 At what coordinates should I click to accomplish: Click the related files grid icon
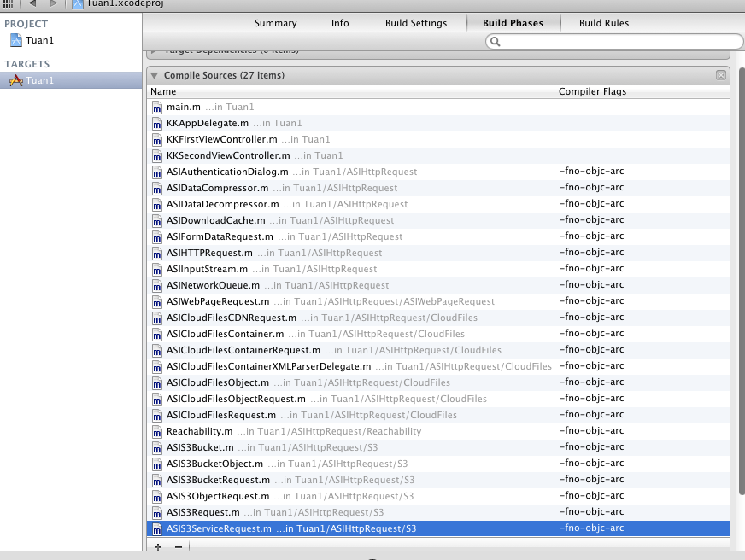[x=8, y=3]
